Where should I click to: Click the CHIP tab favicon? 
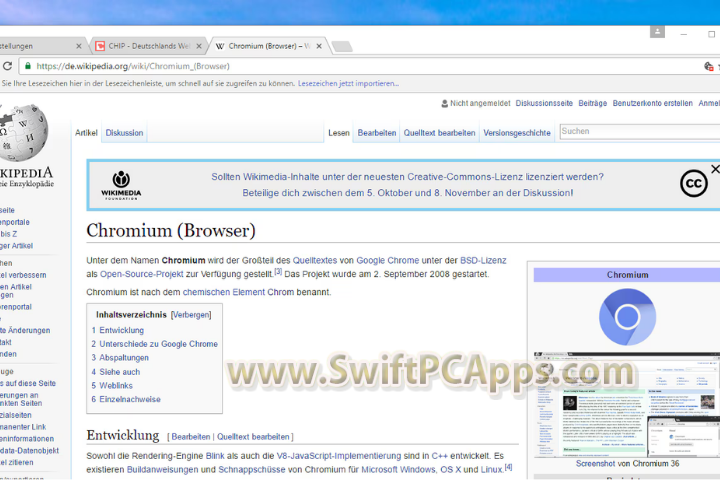(x=100, y=46)
